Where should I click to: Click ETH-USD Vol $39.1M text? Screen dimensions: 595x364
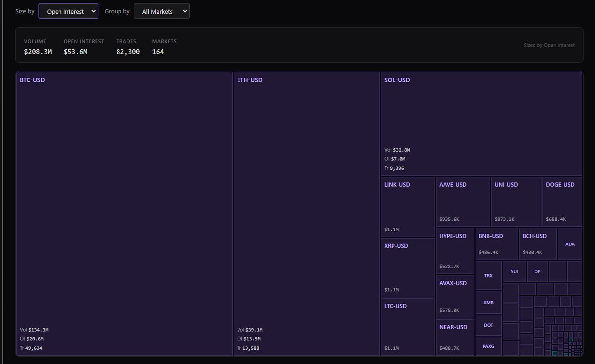[250, 330]
